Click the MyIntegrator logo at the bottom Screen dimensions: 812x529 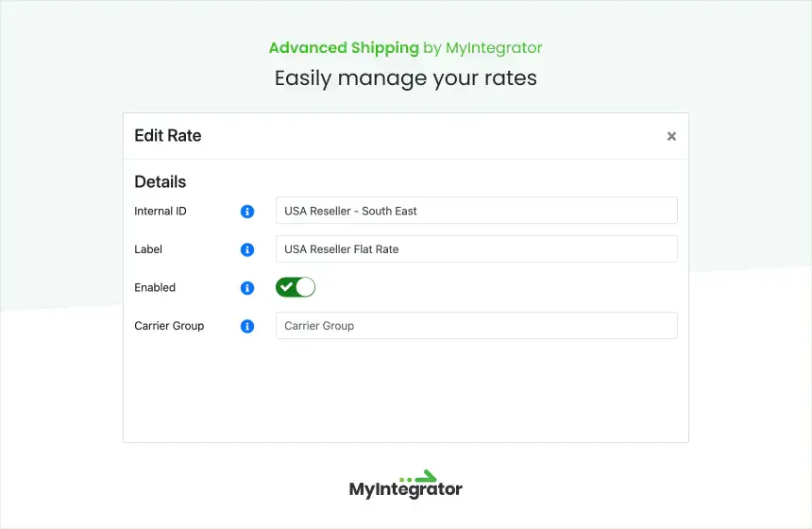point(405,485)
